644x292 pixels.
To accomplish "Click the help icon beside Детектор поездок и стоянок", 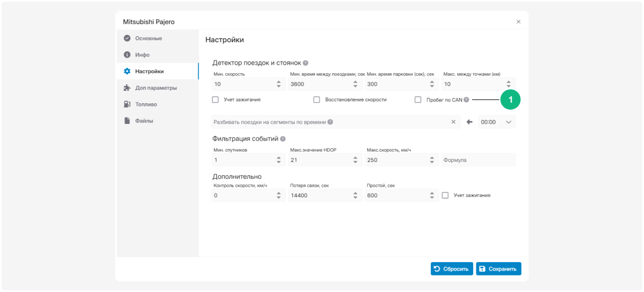I will (x=305, y=63).
